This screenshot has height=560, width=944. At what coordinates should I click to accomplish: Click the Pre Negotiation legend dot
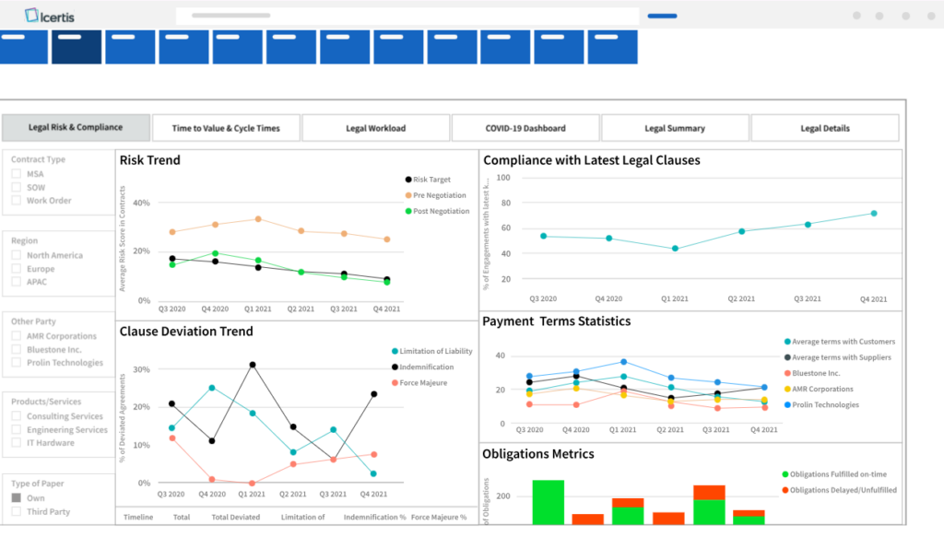click(x=407, y=195)
